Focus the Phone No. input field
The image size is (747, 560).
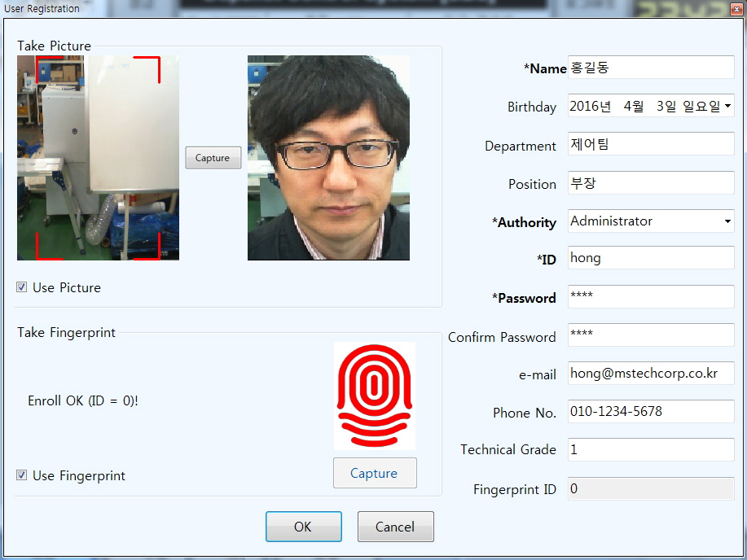(651, 411)
